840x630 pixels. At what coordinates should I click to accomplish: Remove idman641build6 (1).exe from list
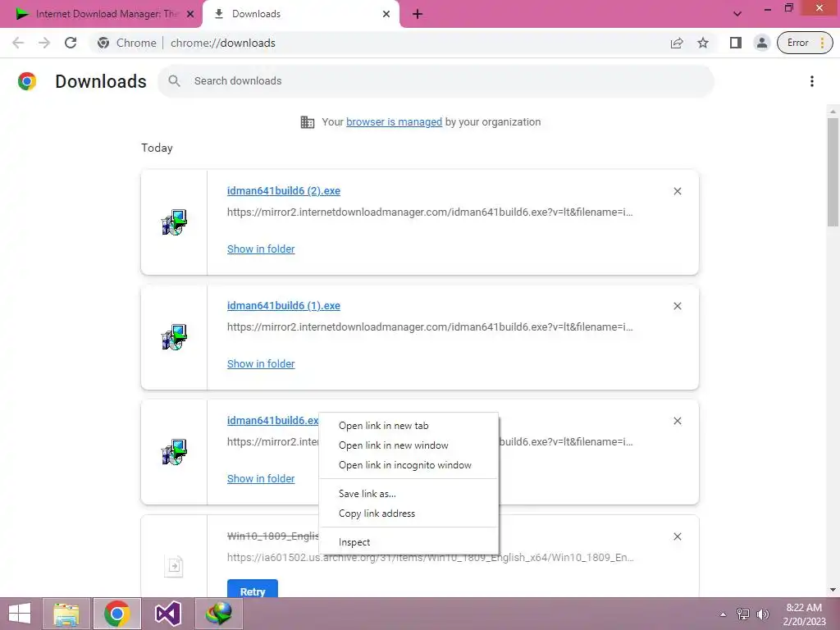point(677,306)
